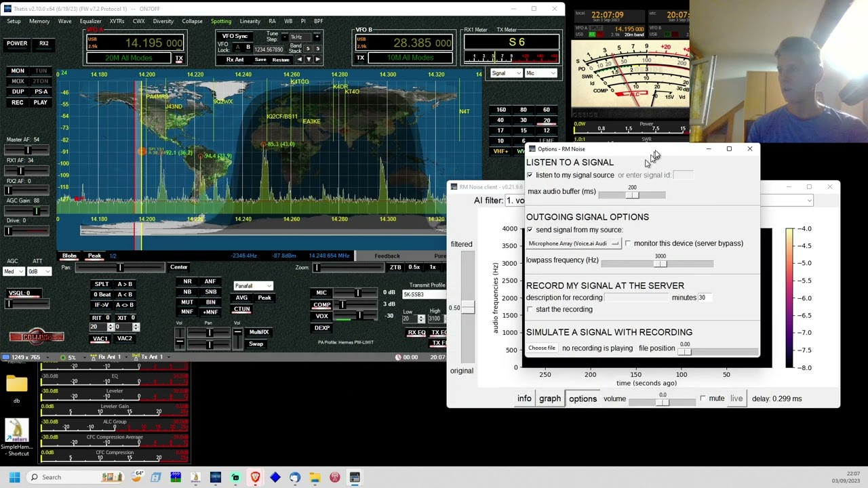This screenshot has height=488, width=868.
Task: Switch to the graph tab in RM Noise
Action: tap(550, 399)
